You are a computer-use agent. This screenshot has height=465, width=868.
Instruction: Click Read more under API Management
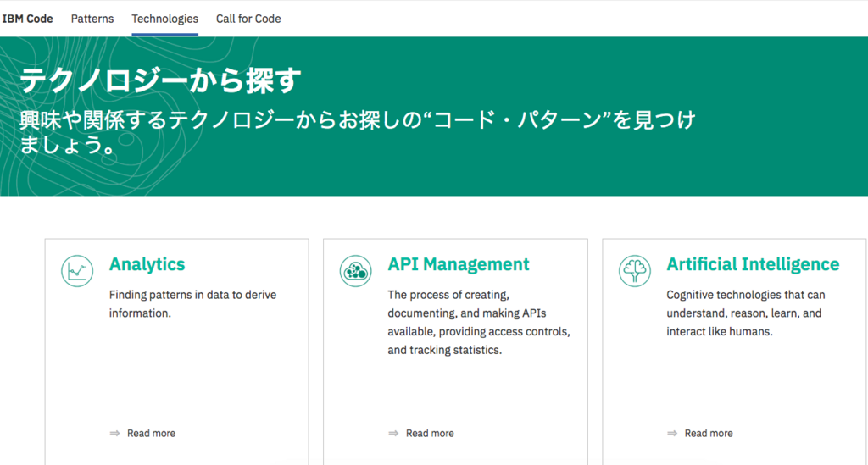point(430,434)
